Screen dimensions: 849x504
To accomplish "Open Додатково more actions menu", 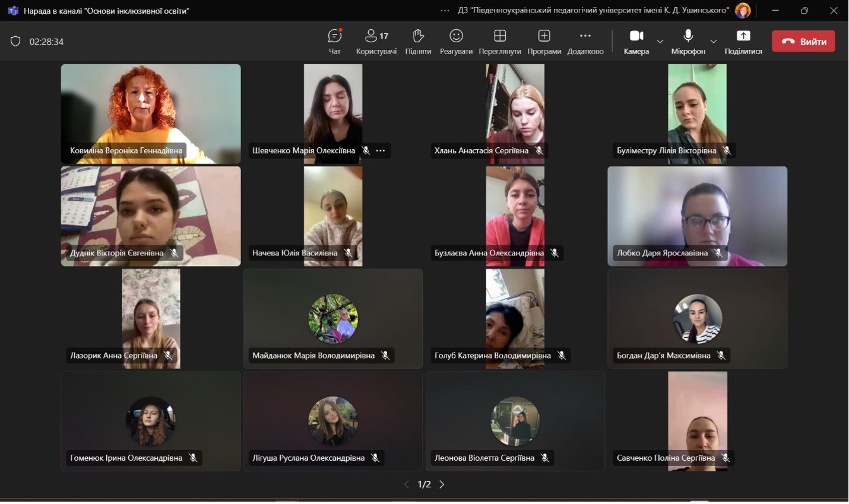I will 585,42.
